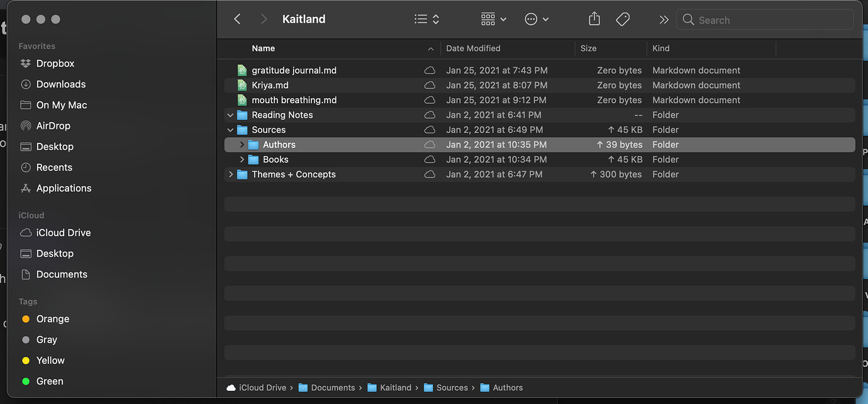Expand the Authors folder disclosure triangle

point(242,144)
